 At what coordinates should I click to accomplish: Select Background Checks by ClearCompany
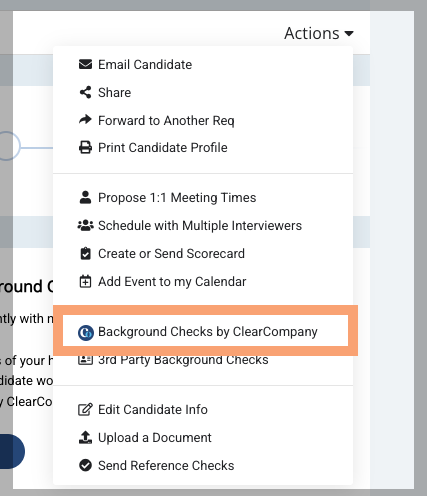tap(206, 331)
